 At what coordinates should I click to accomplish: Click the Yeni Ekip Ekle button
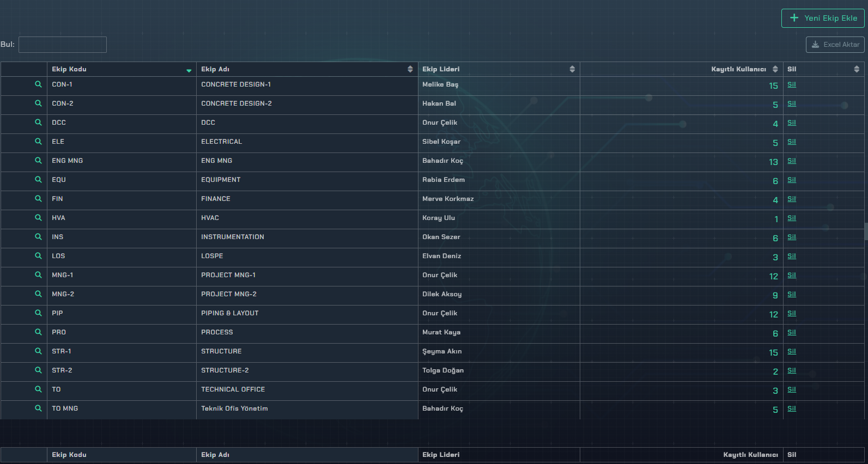click(823, 18)
